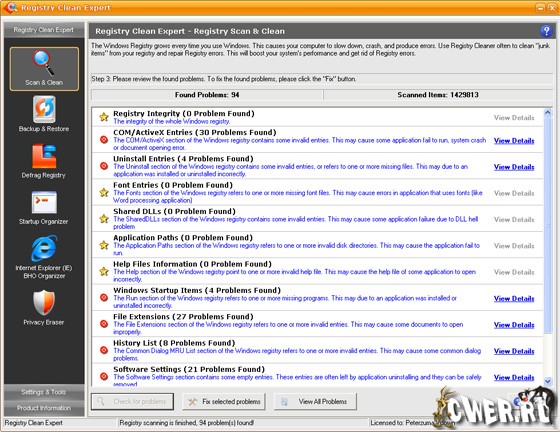Expand the Product Information sidebar section
Image resolution: width=560 pixels, height=432 pixels.
(44, 408)
